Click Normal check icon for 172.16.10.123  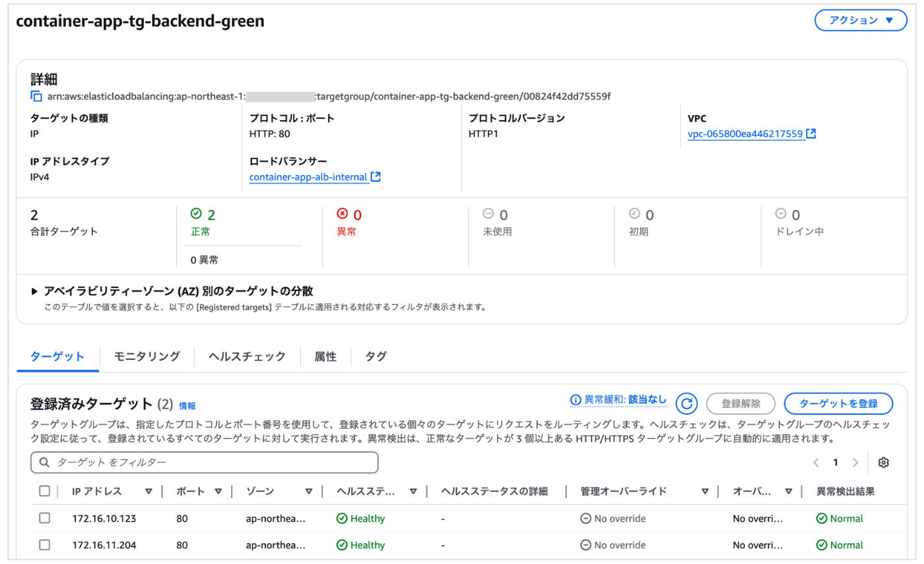click(822, 518)
